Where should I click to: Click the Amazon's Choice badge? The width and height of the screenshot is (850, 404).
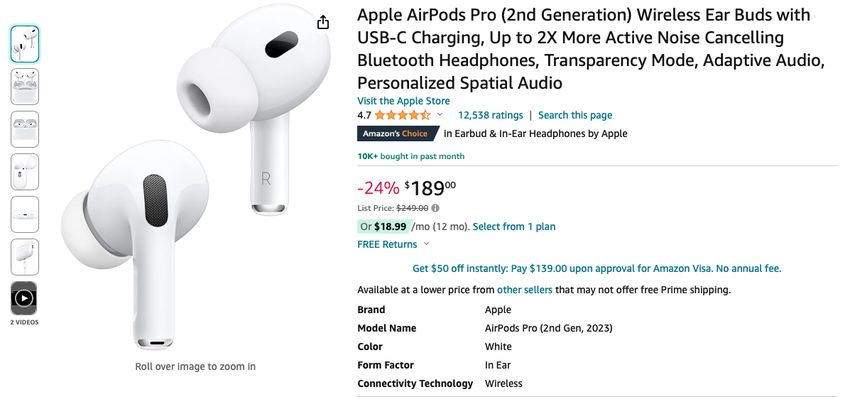point(397,134)
